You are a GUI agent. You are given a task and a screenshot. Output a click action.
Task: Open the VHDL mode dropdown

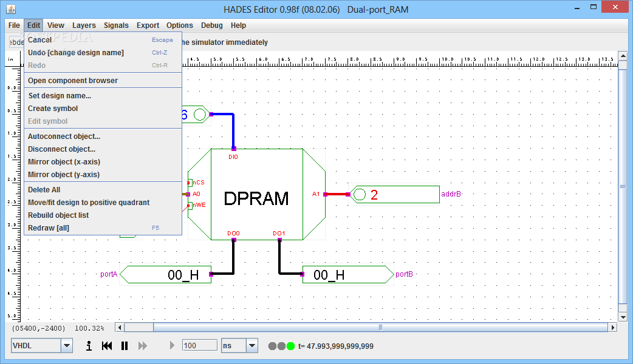pyautogui.click(x=67, y=345)
